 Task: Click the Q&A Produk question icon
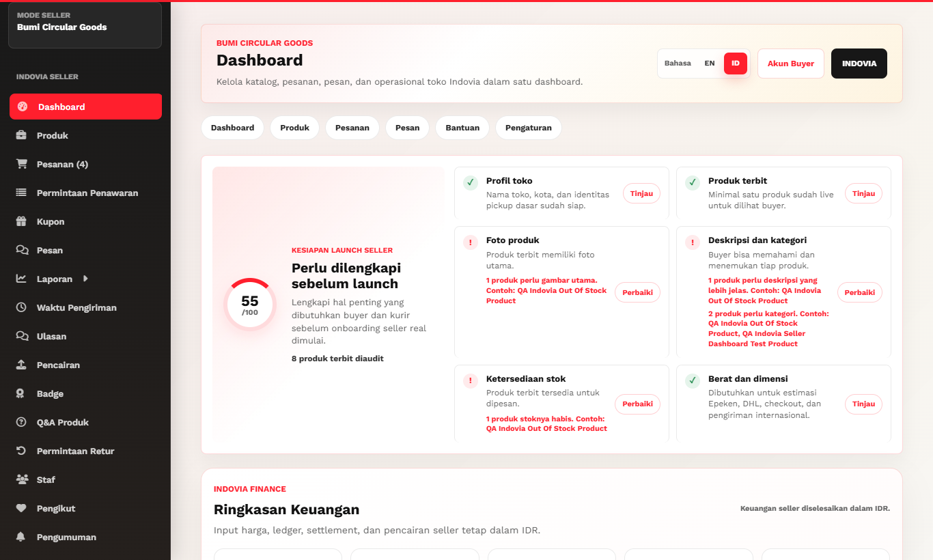(22, 422)
